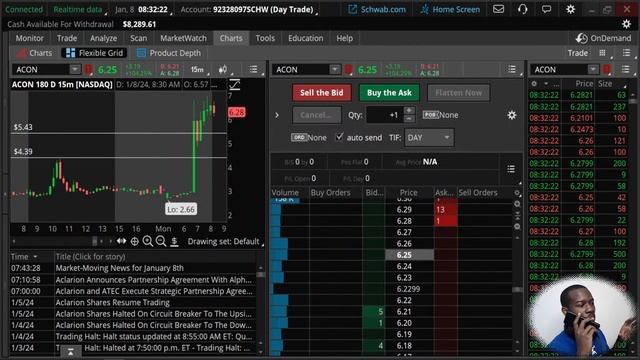Click the Flatten Now button
This screenshot has width=640, height=360.
pos(458,93)
